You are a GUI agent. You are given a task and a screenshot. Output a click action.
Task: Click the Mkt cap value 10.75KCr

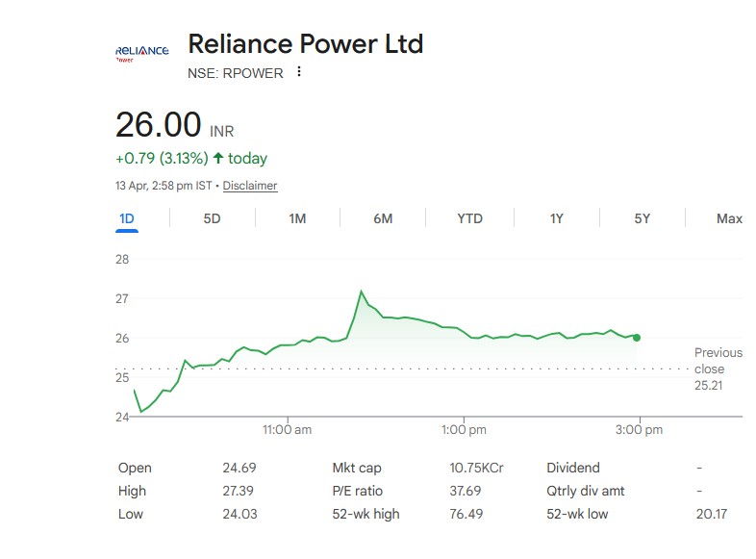tap(476, 468)
